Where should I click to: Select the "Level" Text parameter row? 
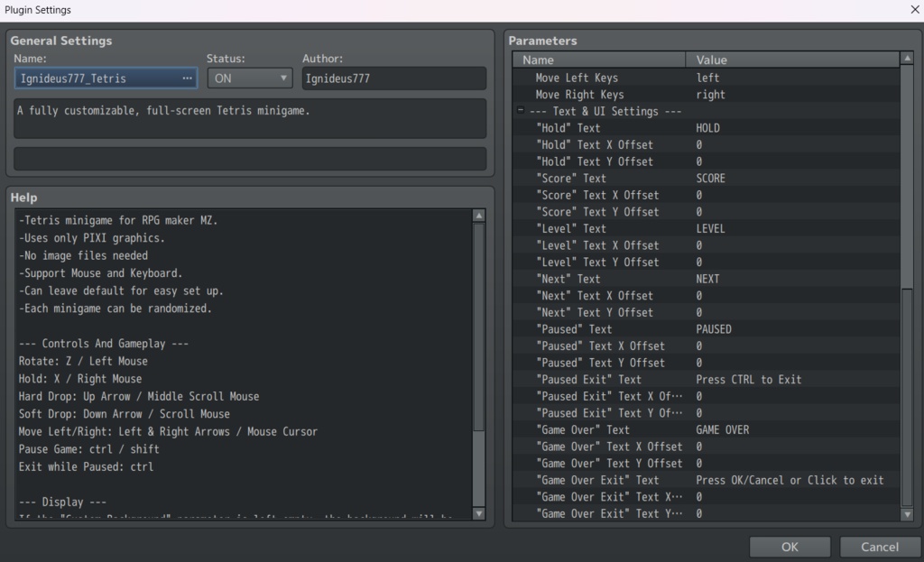tap(706, 228)
